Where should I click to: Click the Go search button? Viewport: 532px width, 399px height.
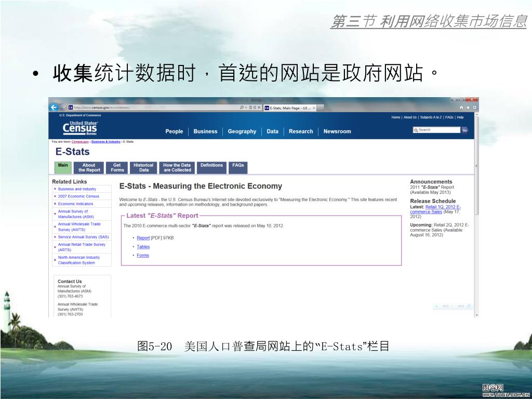point(464,130)
